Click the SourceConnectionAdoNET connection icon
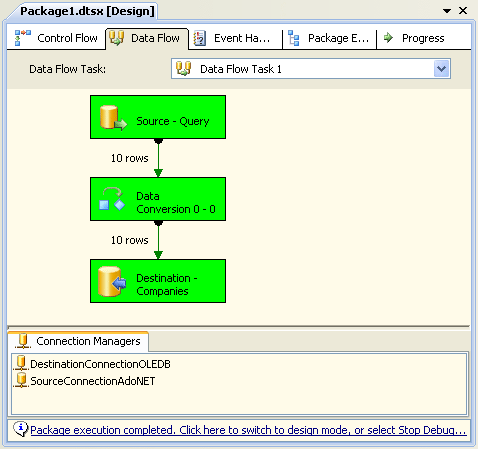 [21, 380]
